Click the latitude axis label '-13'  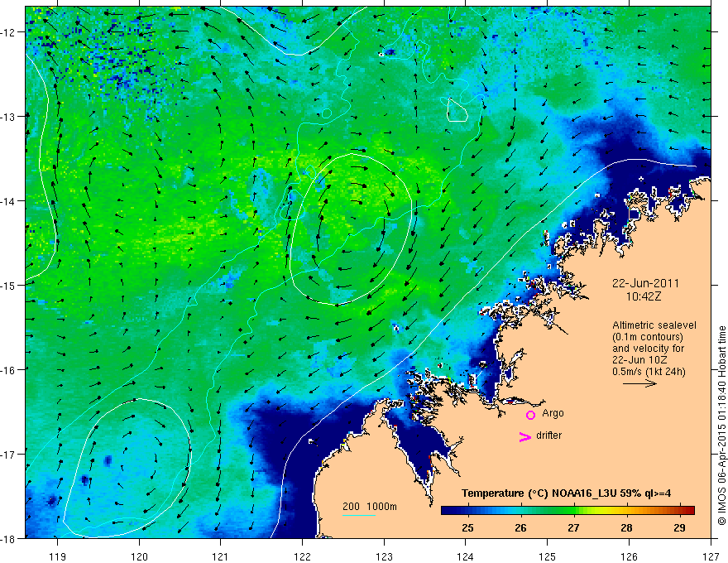pos(8,117)
